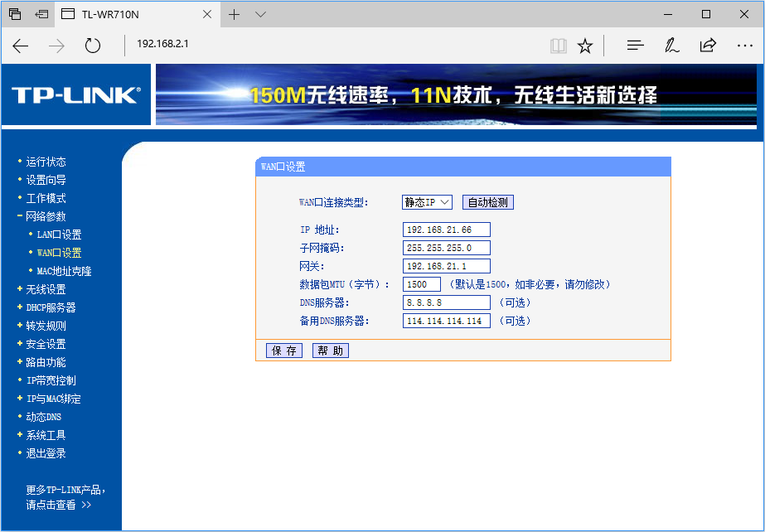The image size is (765, 532).
Task: Click the 数据包MTU field 1500
Action: tap(422, 284)
